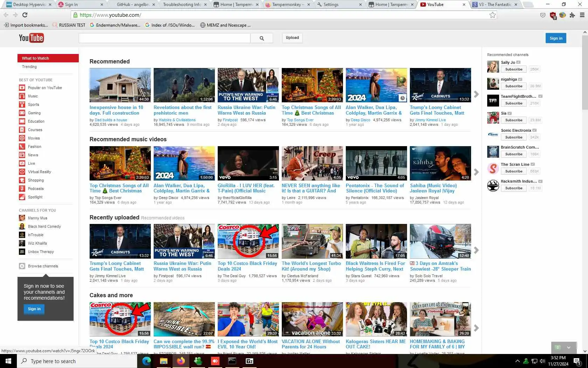The height and width of the screenshot is (368, 588).
Task: Select the Fashion category icon
Action: (22, 146)
